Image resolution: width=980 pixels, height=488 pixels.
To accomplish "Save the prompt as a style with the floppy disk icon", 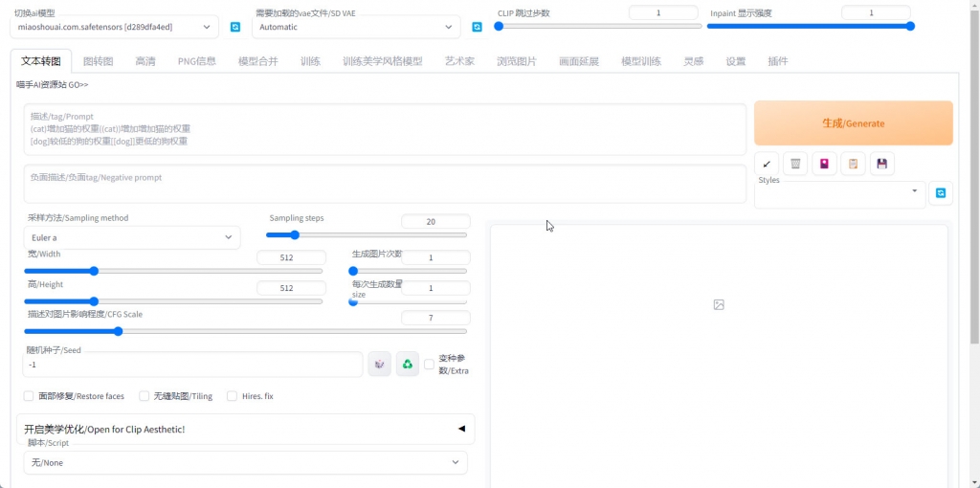I will coord(881,164).
